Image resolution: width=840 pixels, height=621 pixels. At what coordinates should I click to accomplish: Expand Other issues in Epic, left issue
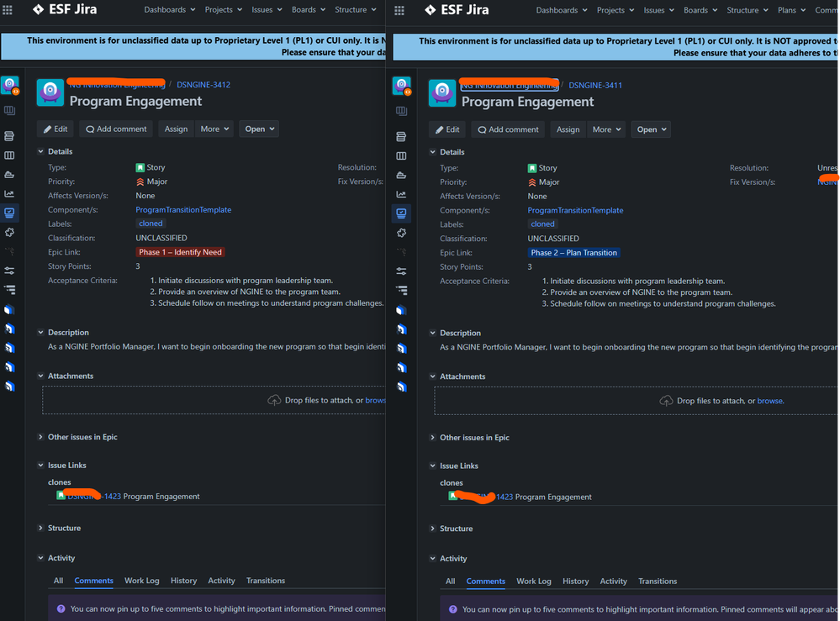tap(40, 437)
